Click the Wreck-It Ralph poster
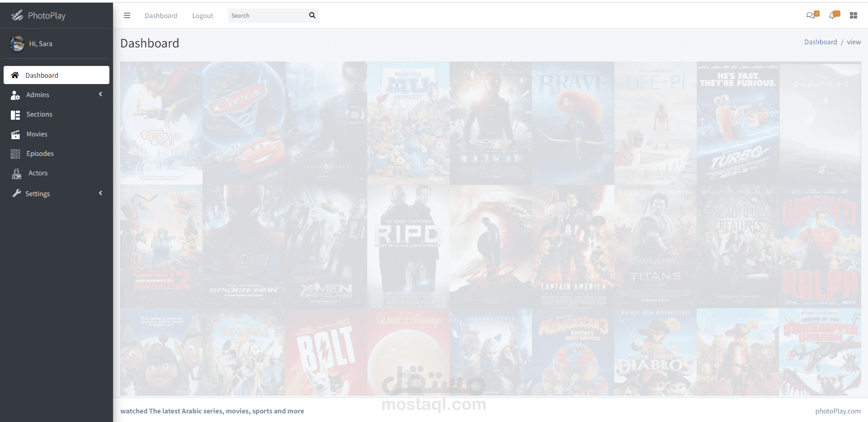This screenshot has height=422, width=868. [x=820, y=246]
